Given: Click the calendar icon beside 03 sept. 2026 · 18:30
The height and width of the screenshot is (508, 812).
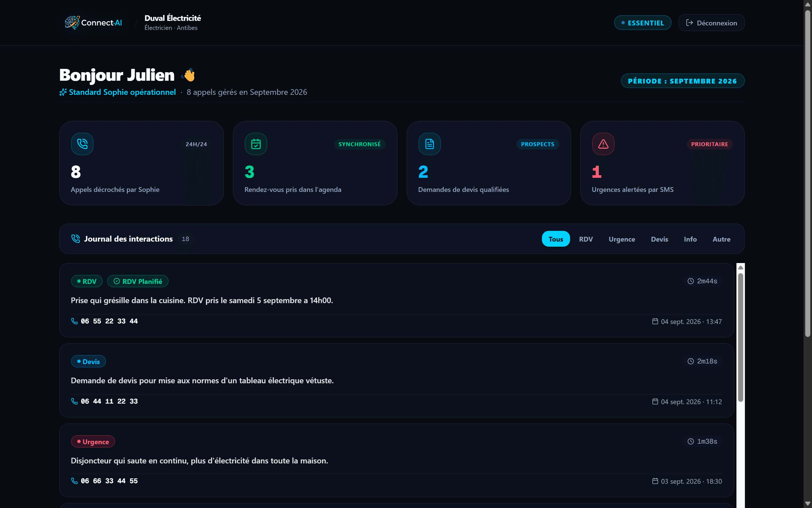Looking at the screenshot, I should (655, 481).
